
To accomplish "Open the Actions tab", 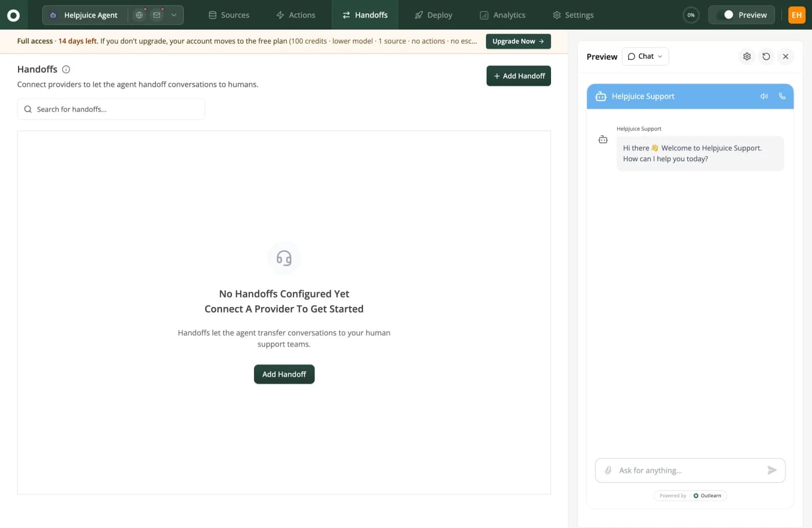I will (296, 15).
